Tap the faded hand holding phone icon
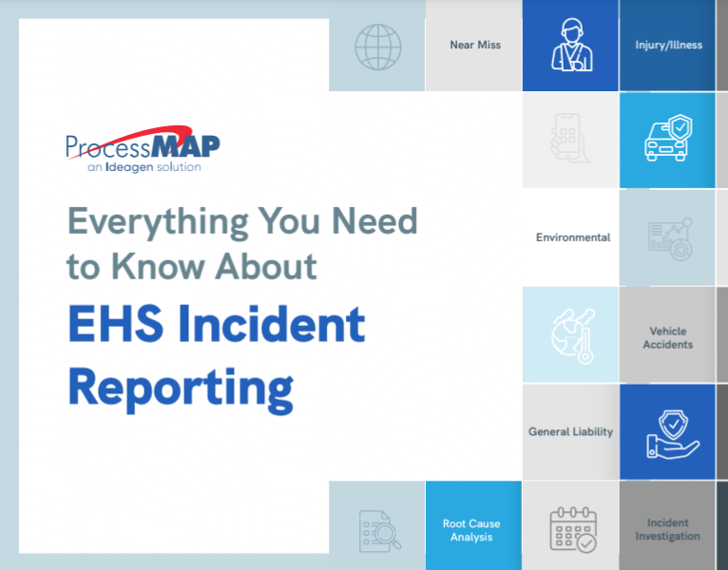 coord(570,140)
